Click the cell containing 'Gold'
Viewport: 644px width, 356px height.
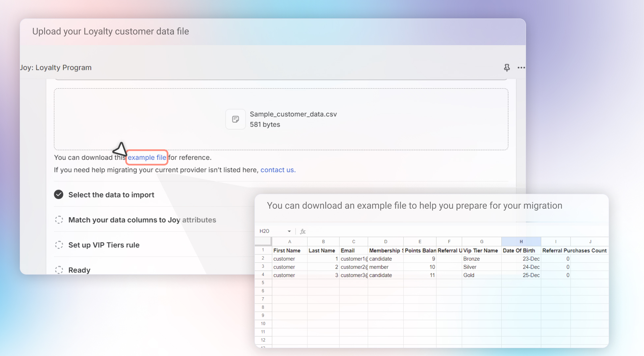469,275
